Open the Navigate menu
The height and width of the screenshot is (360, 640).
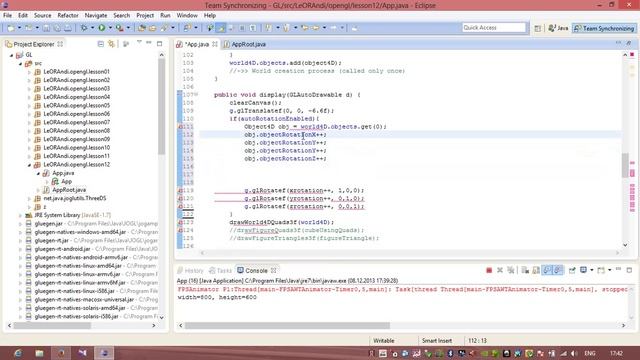(96, 16)
